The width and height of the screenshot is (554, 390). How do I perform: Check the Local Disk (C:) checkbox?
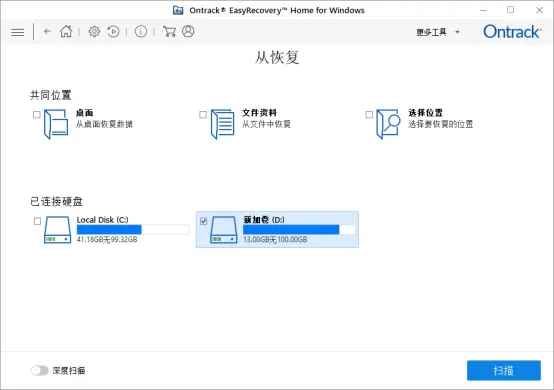[x=37, y=221]
